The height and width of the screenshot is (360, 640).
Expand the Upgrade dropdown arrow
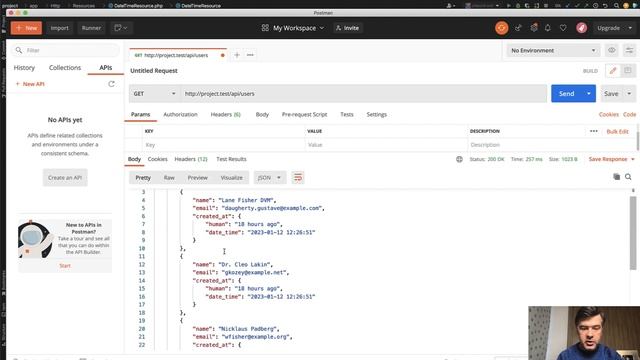[630, 28]
